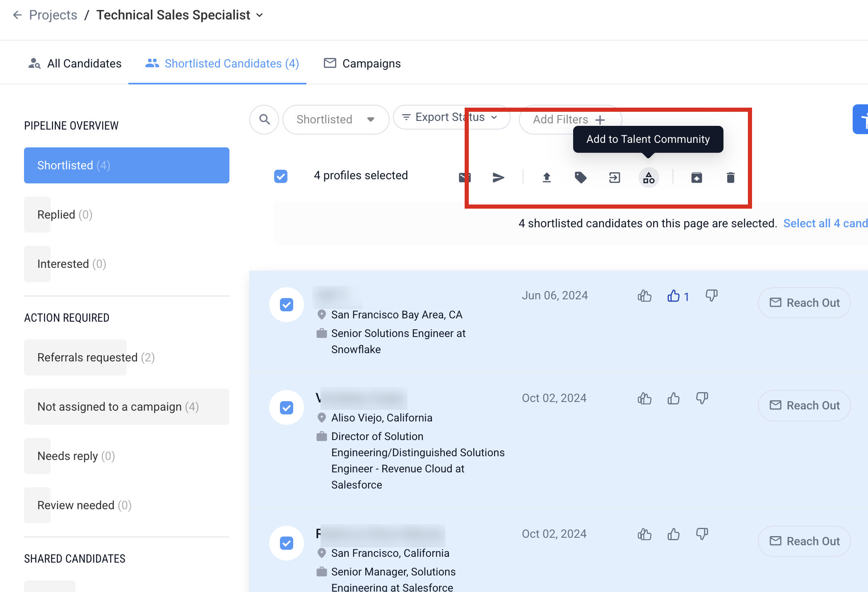Click thumbs-down for the San Francisco, California candidate
This screenshot has width=868, height=592.
pyautogui.click(x=702, y=534)
